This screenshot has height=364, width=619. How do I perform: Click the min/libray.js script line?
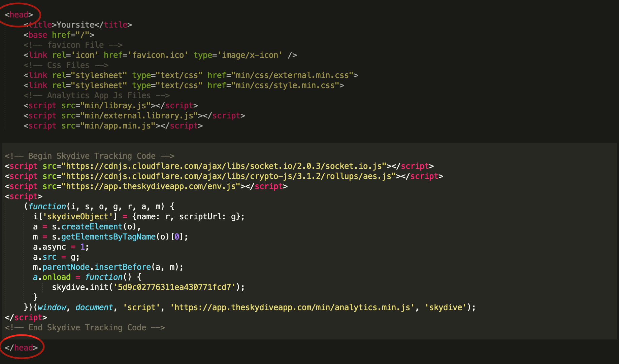tap(111, 105)
